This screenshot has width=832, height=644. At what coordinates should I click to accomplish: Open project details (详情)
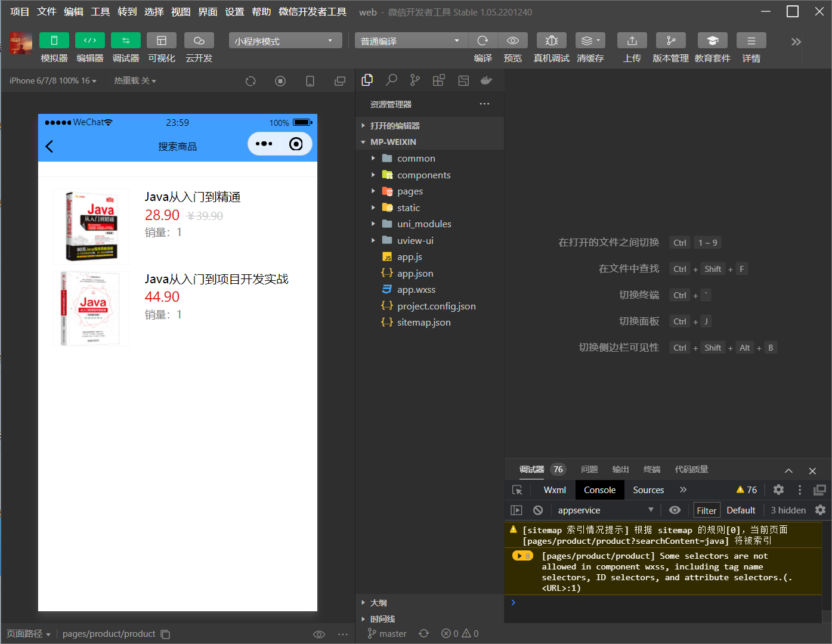(751, 41)
